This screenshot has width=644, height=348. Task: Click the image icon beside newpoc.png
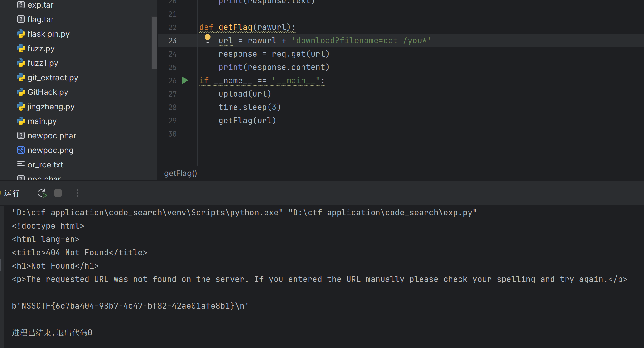21,150
